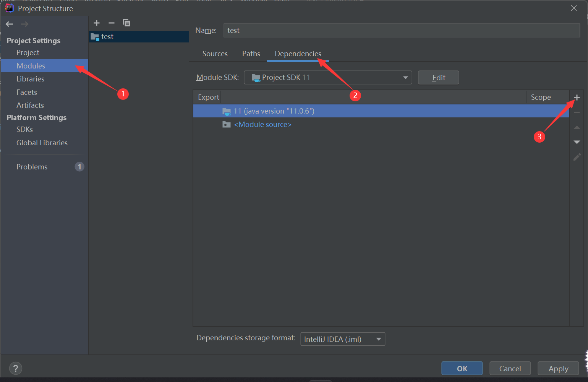
Task: Open Artifacts settings page
Action: 30,105
